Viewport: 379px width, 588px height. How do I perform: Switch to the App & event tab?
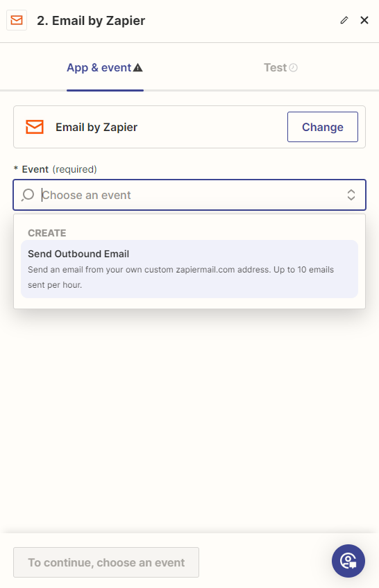click(x=105, y=67)
